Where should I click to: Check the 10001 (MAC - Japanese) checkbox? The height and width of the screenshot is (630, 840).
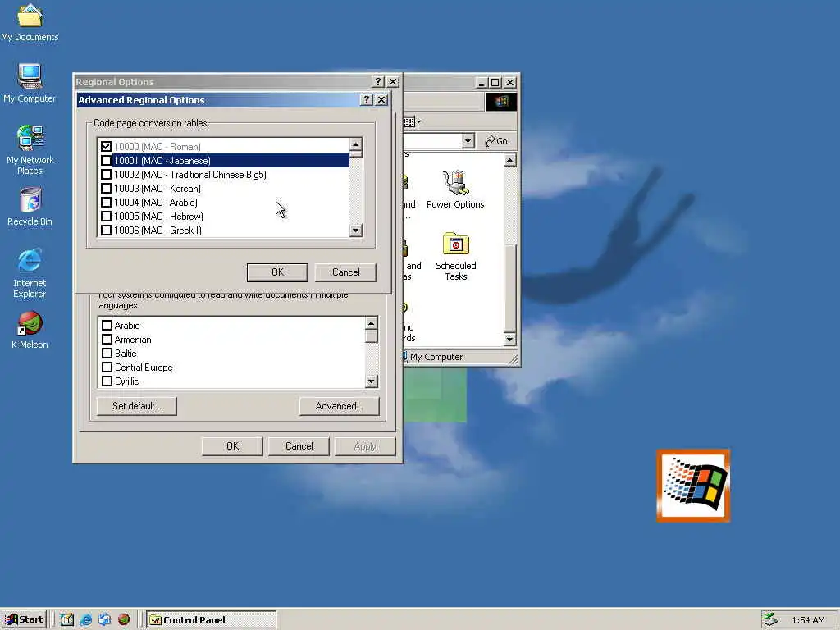106,160
